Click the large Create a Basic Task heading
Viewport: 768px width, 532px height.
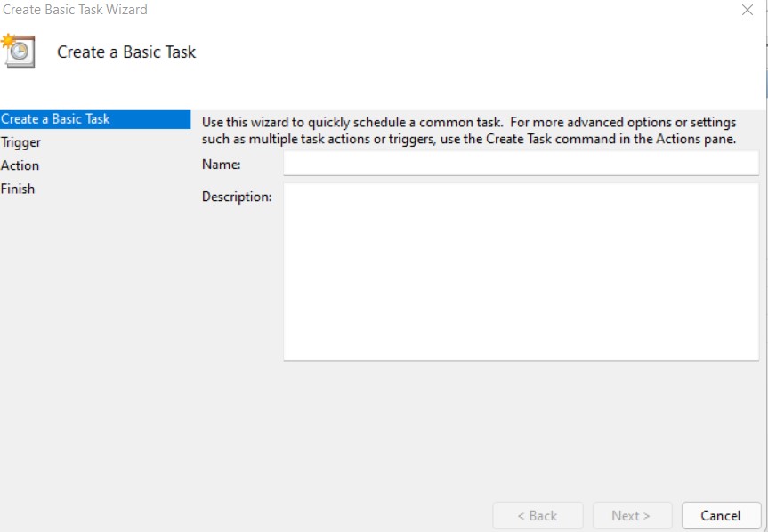[x=126, y=52]
